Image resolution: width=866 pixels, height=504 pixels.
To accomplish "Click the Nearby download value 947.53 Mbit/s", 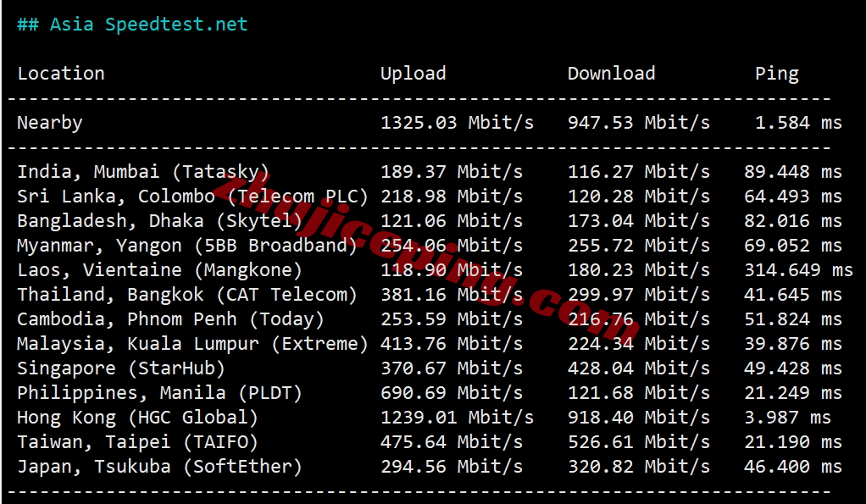I will 639,123.
